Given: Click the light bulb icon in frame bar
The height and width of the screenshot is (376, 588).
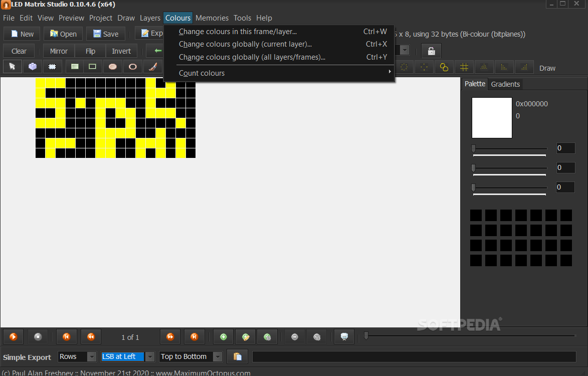Looking at the screenshot, I should 344,336.
